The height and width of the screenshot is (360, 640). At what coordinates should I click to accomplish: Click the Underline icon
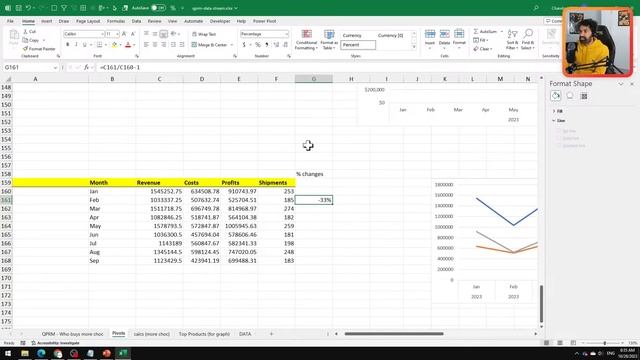click(x=84, y=44)
